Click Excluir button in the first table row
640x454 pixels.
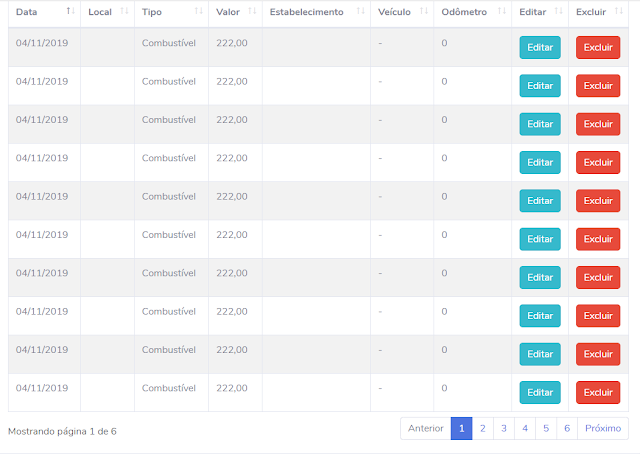[x=598, y=47]
